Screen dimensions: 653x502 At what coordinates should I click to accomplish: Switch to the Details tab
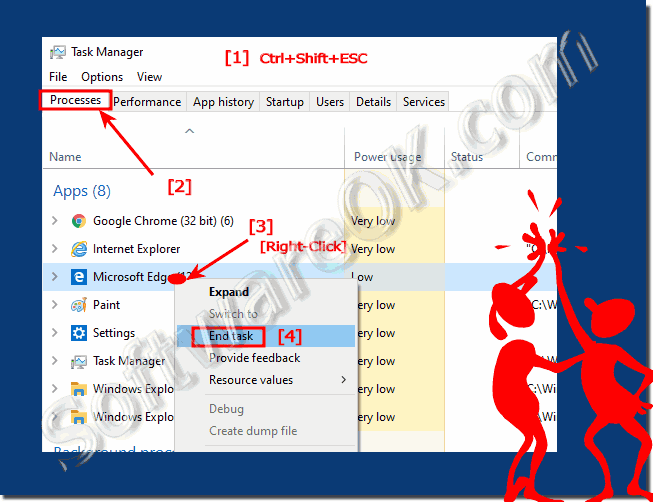(x=374, y=102)
